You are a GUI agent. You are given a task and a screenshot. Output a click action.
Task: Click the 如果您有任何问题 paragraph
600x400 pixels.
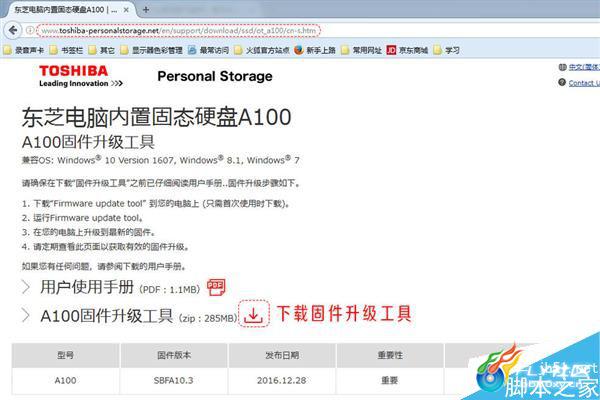pos(104,266)
